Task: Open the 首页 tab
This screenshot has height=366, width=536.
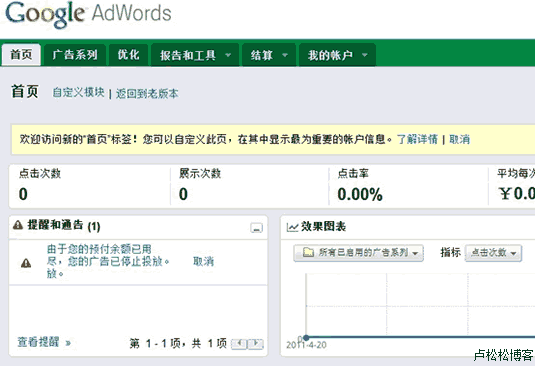Action: (x=21, y=55)
